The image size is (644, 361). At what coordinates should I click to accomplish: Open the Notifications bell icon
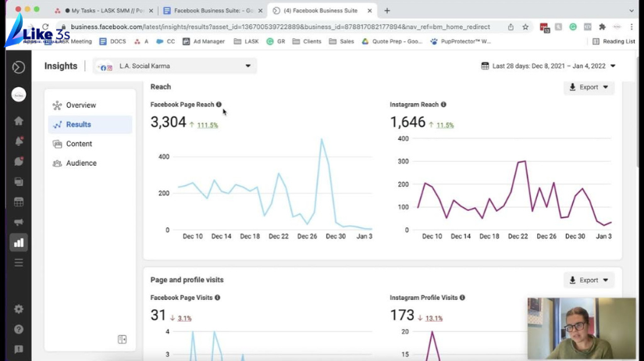pyautogui.click(x=19, y=141)
